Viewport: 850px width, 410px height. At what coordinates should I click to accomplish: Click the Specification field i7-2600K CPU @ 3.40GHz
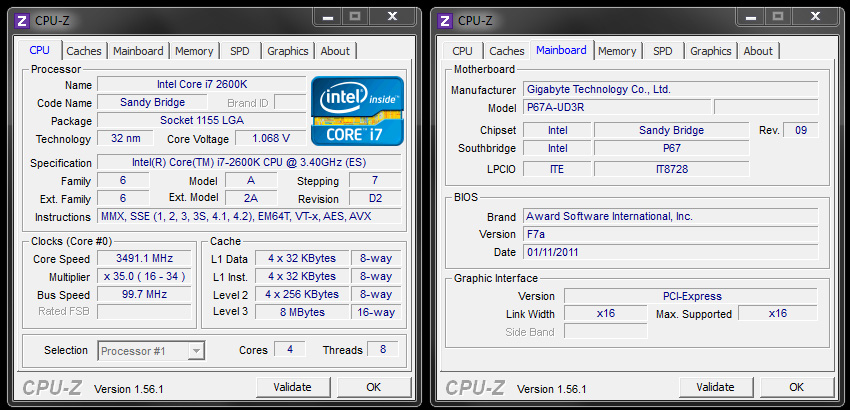[x=249, y=162]
